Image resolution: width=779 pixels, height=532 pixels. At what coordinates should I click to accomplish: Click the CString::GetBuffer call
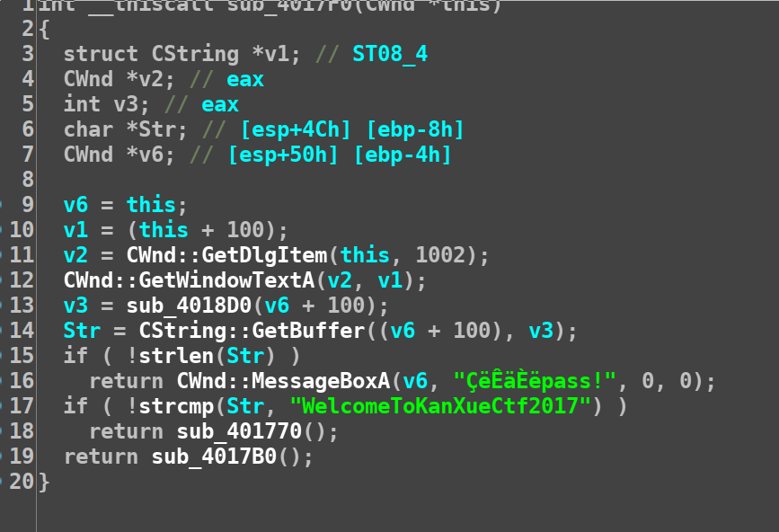click(252, 331)
